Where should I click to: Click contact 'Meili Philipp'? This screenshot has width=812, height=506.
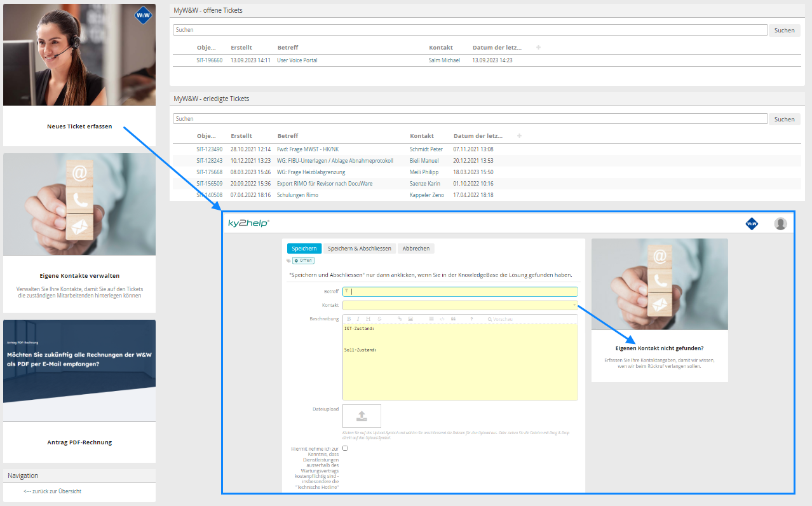424,172
